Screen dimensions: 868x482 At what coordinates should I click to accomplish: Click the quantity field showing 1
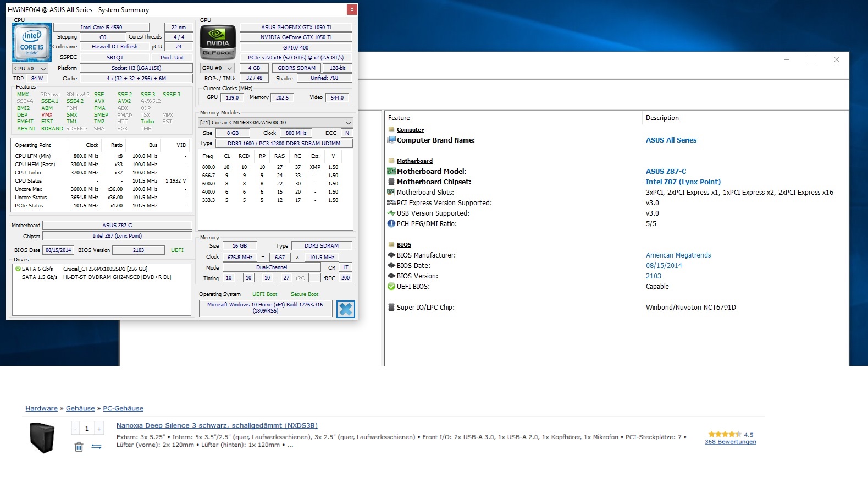click(x=87, y=429)
